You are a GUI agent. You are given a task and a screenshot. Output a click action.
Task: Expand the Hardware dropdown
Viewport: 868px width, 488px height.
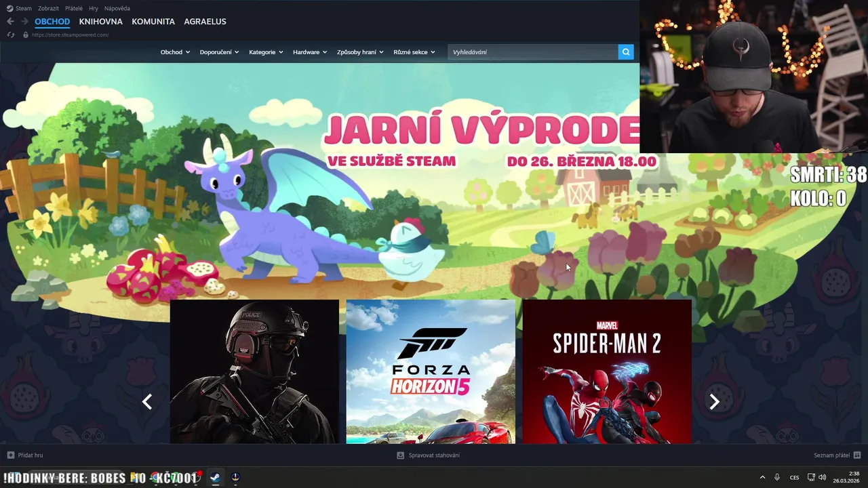pos(310,52)
